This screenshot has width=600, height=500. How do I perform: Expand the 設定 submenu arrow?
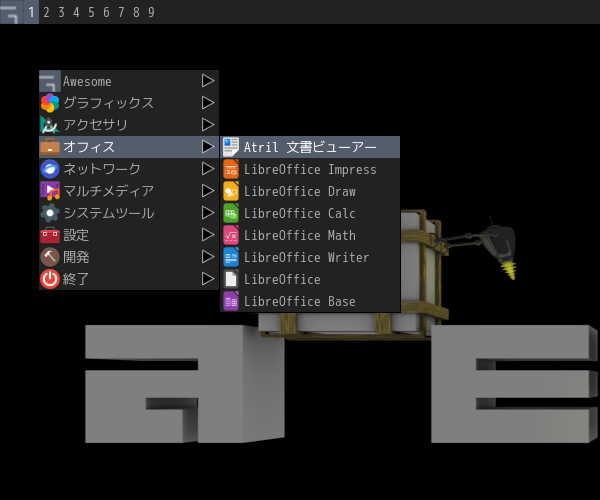tap(208, 235)
